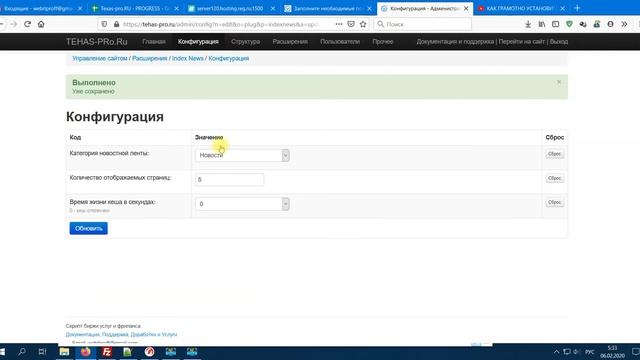Switch to Firefox on the taskbar
This screenshot has width=640, height=360.
tap(85, 352)
